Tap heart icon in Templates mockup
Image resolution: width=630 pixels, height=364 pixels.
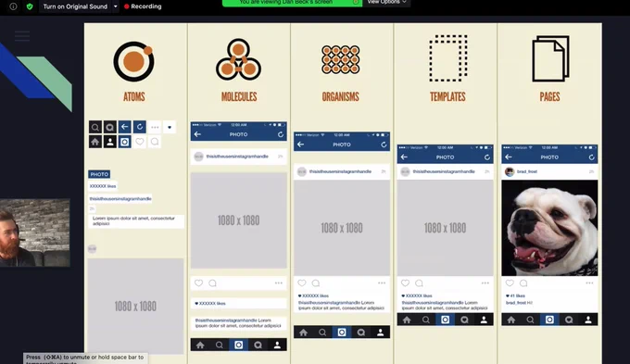tap(406, 283)
